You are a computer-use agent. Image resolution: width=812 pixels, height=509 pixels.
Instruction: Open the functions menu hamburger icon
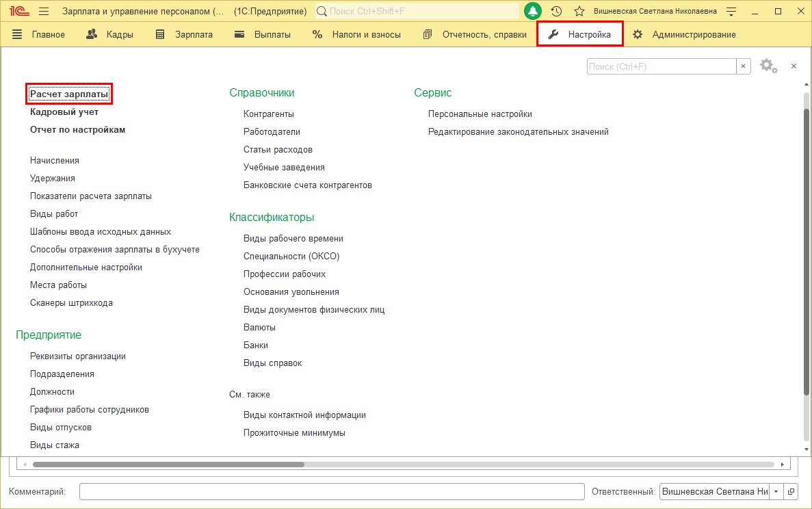point(44,11)
